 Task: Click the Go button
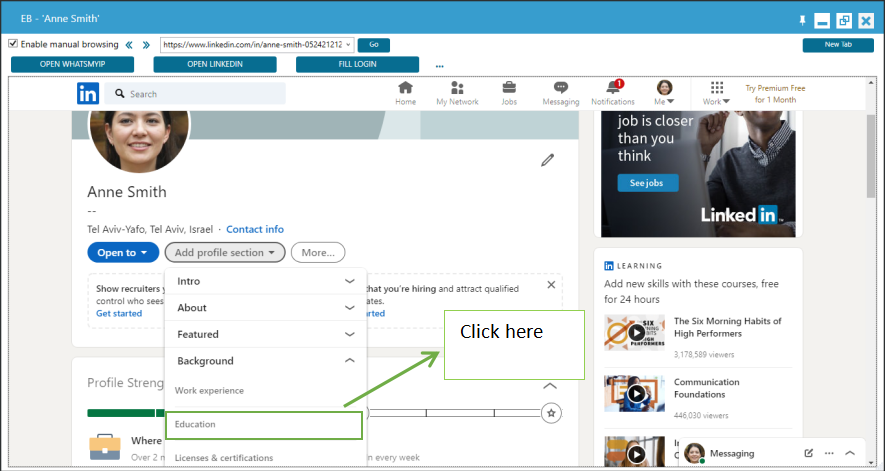373,45
